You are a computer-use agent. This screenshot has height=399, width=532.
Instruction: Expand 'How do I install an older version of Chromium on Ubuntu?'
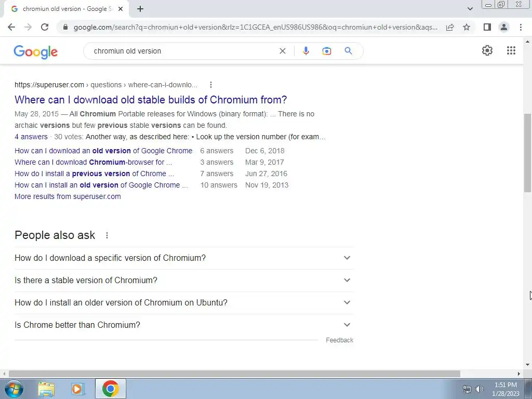click(183, 303)
